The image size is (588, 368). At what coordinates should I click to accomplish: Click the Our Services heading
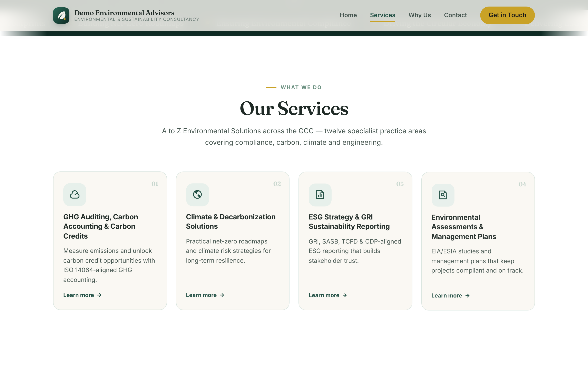coord(294,109)
